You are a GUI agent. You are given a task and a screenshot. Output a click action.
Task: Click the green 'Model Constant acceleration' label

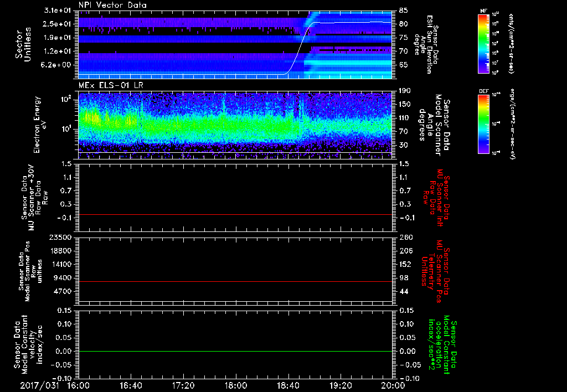tap(442, 344)
